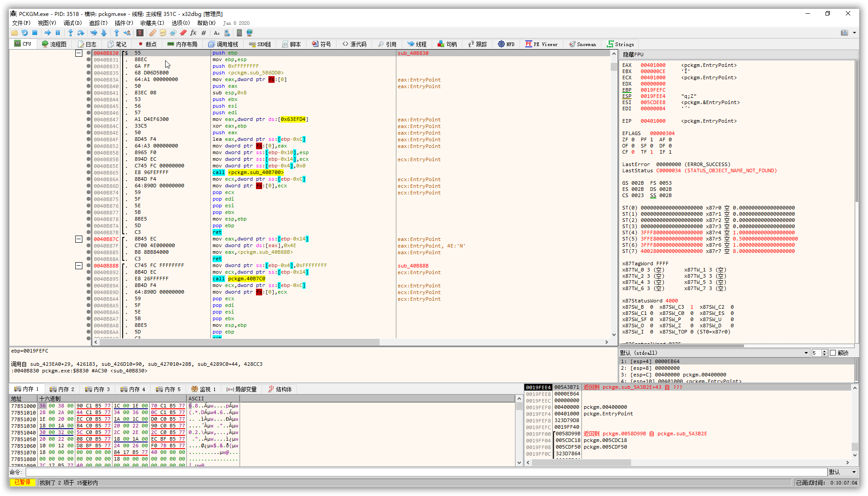Stop the debugging session
Screen dimensions: 868x496
click(x=35, y=33)
